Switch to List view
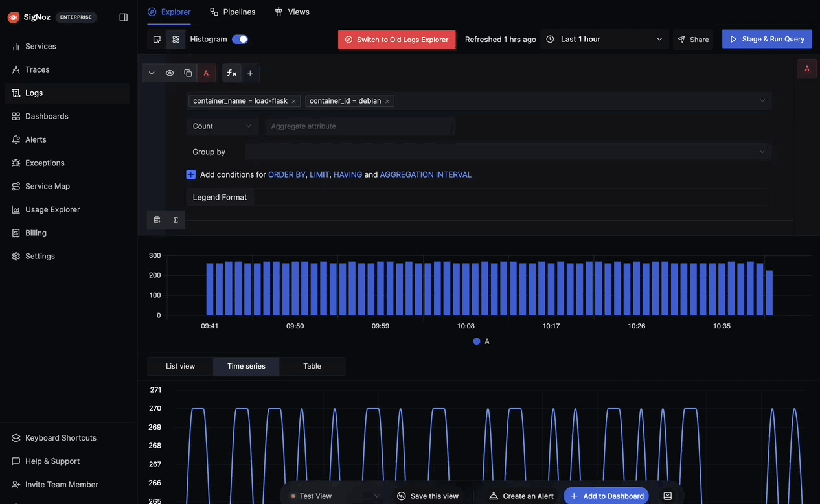820x504 pixels. (x=180, y=366)
